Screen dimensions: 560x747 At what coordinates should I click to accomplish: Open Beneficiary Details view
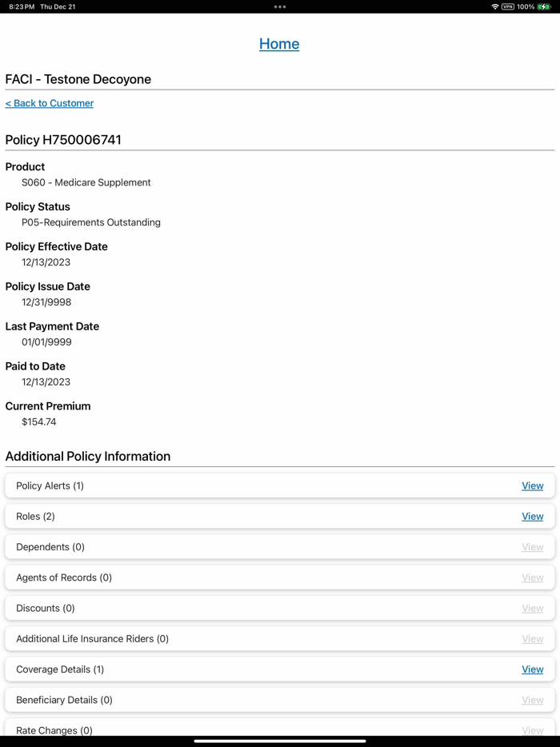tap(533, 700)
